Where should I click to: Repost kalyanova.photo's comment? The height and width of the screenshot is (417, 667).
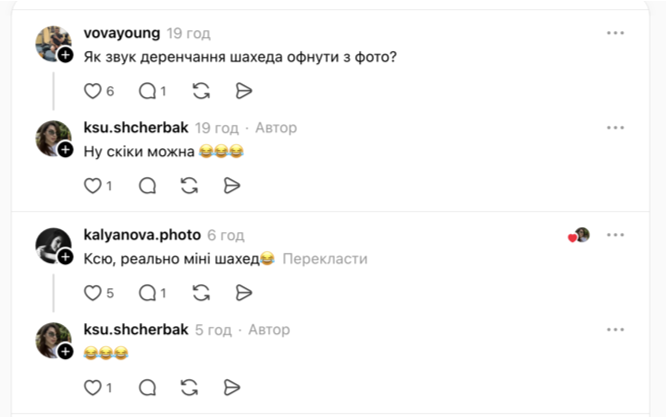(201, 292)
